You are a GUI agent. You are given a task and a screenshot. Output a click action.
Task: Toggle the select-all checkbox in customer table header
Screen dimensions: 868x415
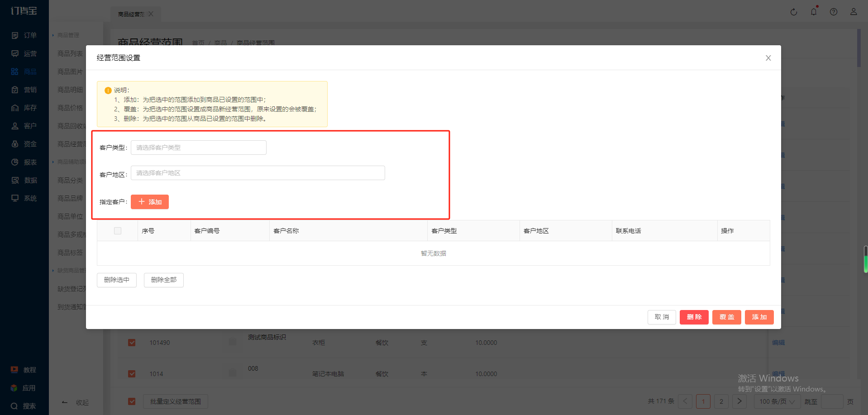click(x=118, y=231)
